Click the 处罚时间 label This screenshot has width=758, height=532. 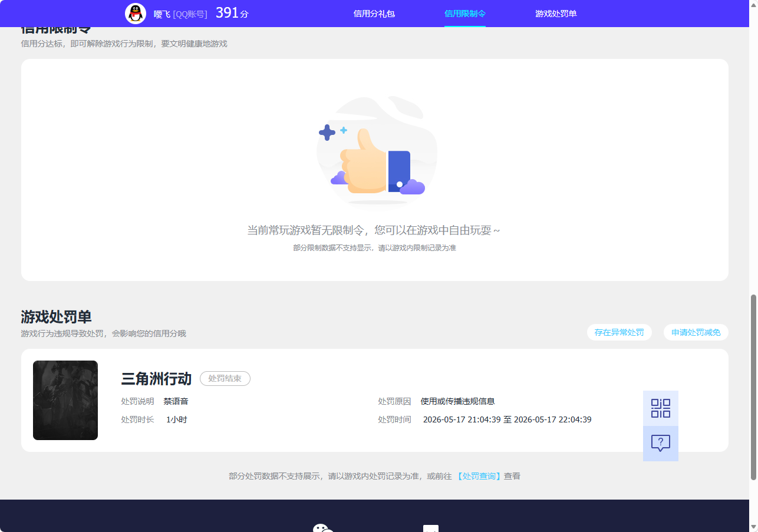[394, 420]
